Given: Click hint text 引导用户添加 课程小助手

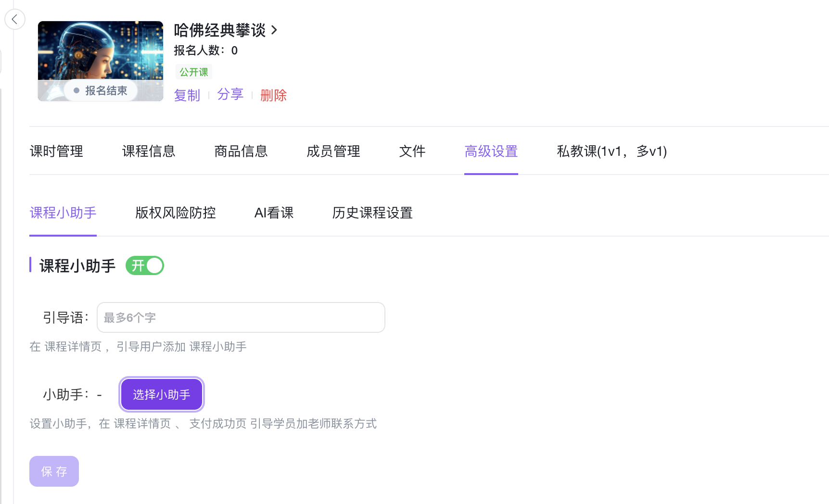Looking at the screenshot, I should tap(181, 347).
